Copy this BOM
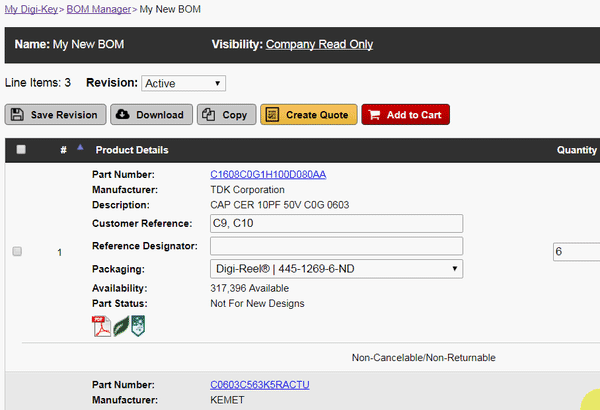The width and height of the screenshot is (600, 410). pyautogui.click(x=226, y=115)
